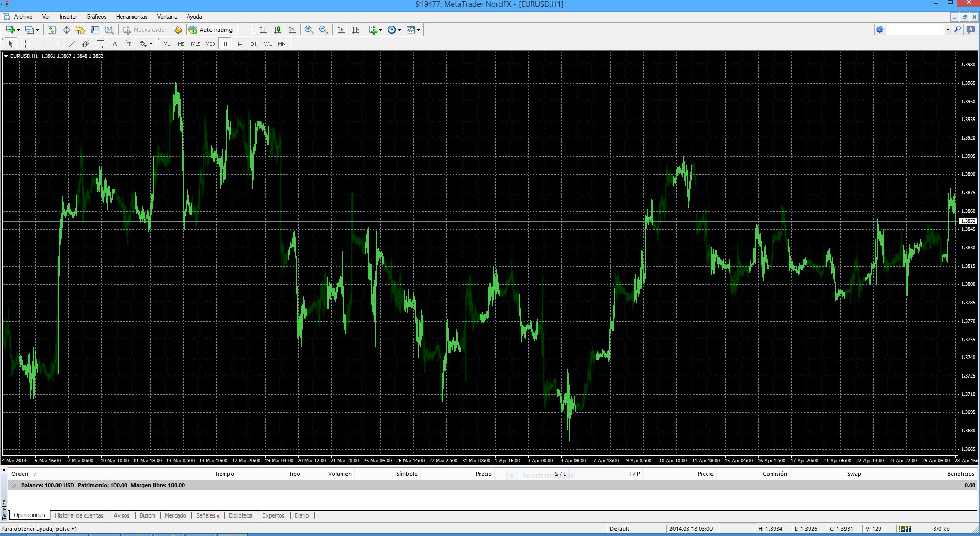Select the Trendline drawing tool
Screen dimensions: 980x536
(x=71, y=44)
